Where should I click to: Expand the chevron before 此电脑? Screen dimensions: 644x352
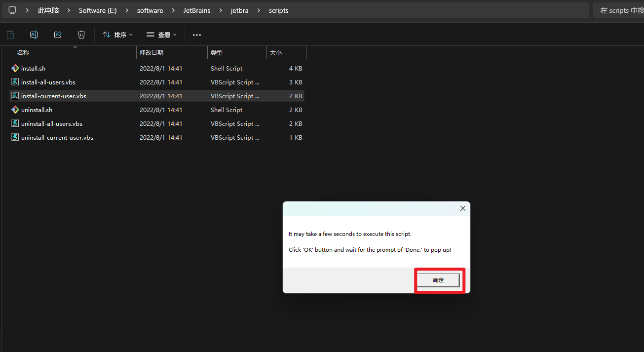(x=28, y=10)
